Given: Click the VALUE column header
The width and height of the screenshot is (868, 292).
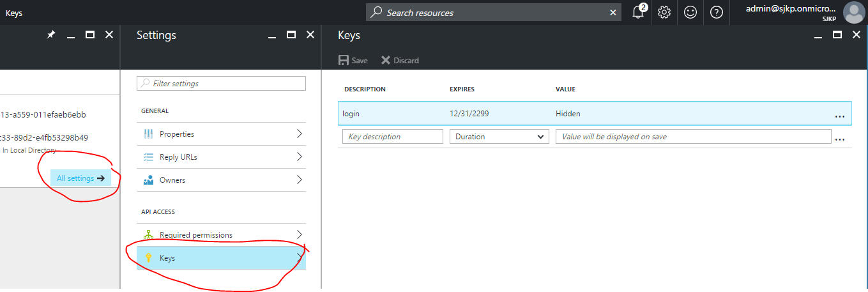Looking at the screenshot, I should pos(565,89).
